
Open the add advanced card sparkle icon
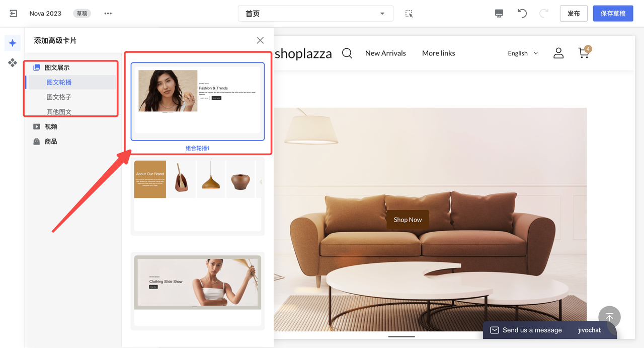13,43
